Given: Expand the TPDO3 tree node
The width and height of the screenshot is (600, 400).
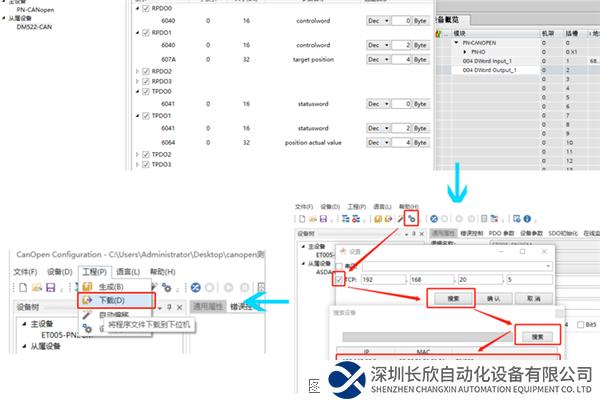Looking at the screenshot, I should [138, 164].
